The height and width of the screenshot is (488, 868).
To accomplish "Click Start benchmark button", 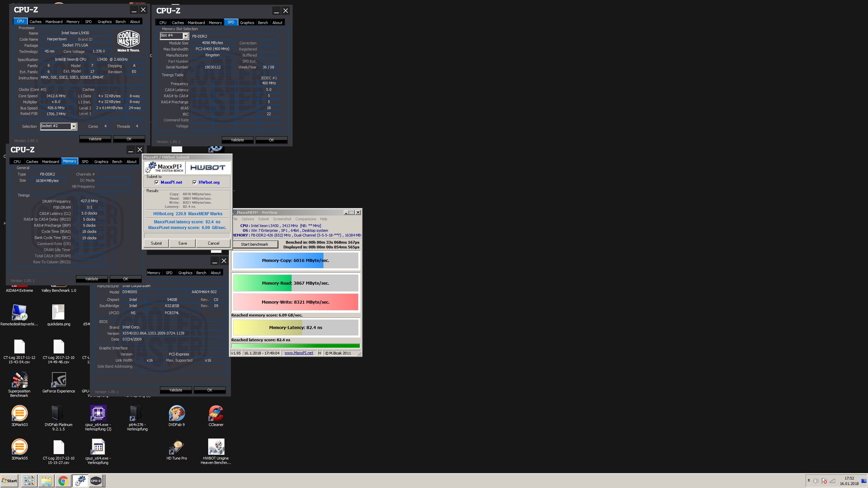I will [255, 244].
